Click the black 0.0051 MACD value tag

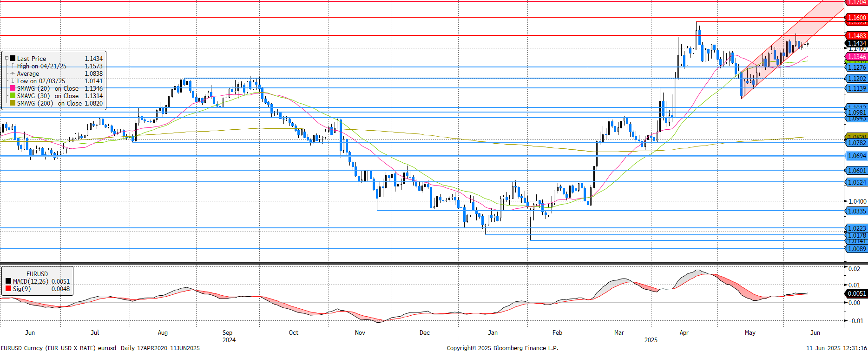[856, 293]
